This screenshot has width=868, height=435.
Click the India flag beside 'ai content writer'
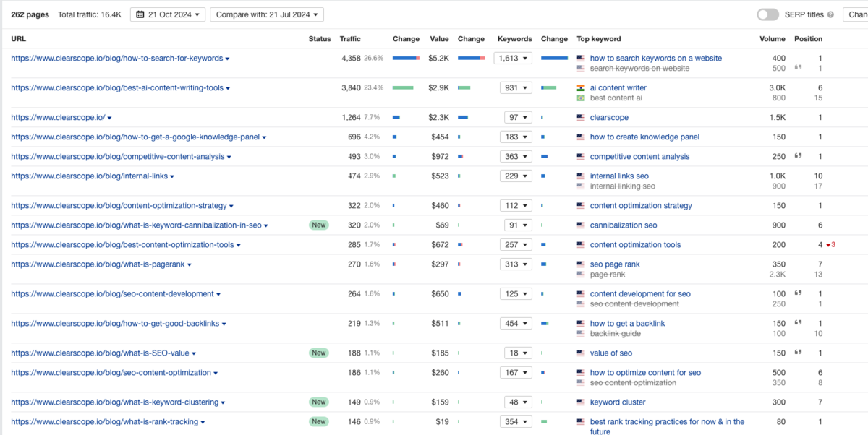click(x=581, y=88)
